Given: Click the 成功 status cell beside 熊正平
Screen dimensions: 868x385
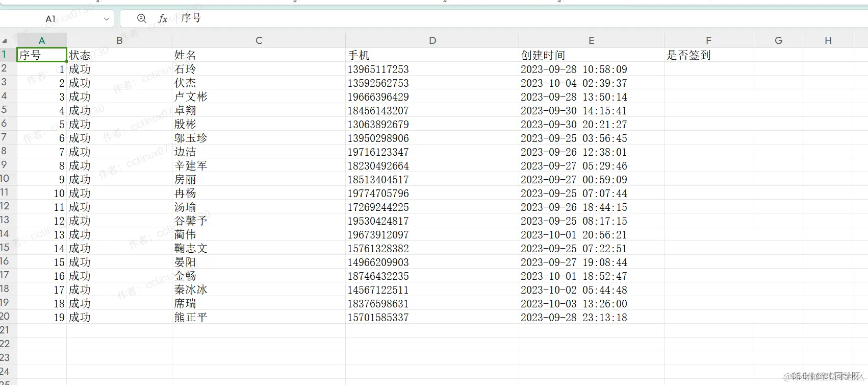Looking at the screenshot, I should click(119, 317).
